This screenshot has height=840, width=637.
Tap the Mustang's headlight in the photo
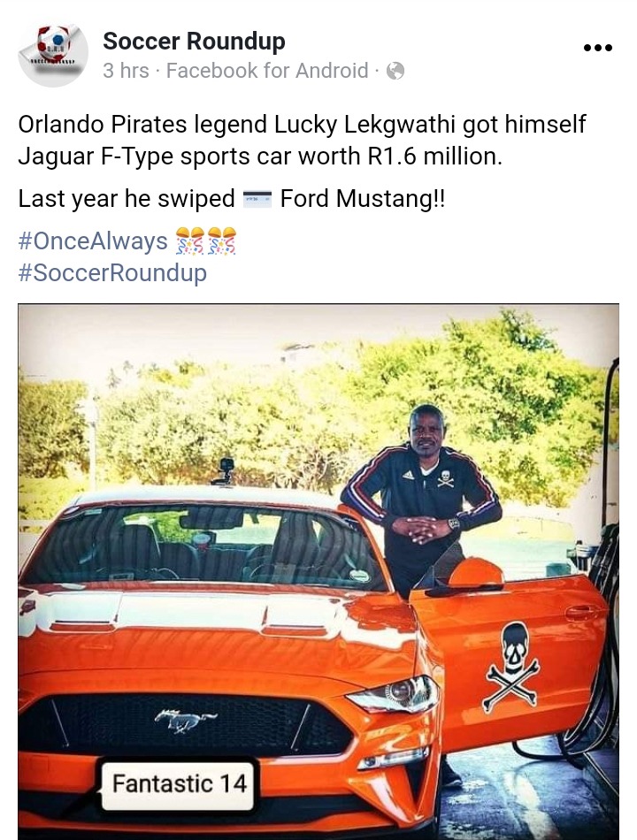point(396,693)
